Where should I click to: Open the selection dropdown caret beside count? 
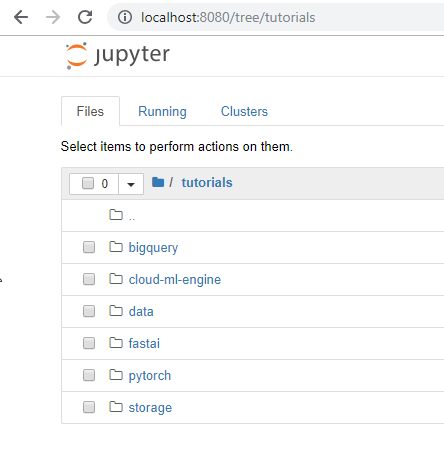131,184
